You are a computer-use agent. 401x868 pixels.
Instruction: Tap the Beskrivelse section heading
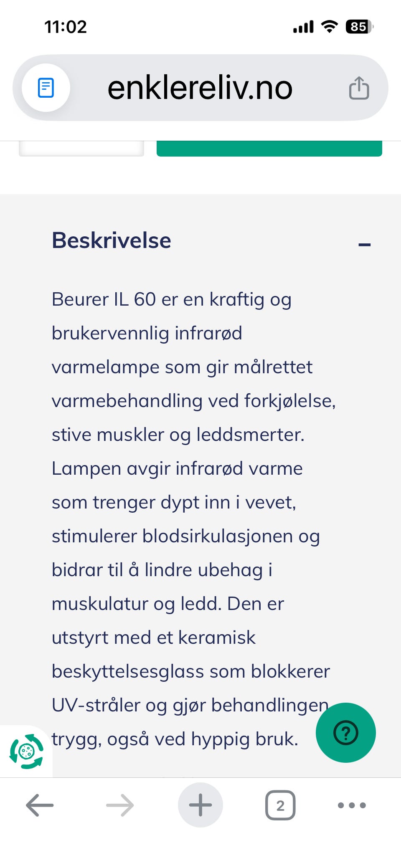click(x=112, y=241)
